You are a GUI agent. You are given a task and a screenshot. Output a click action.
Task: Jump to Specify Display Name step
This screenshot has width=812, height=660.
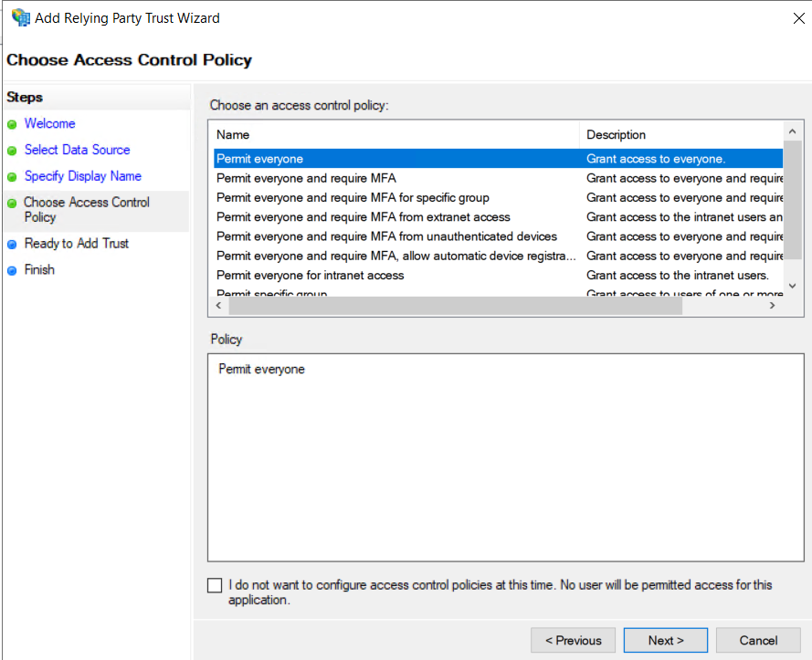point(83,176)
